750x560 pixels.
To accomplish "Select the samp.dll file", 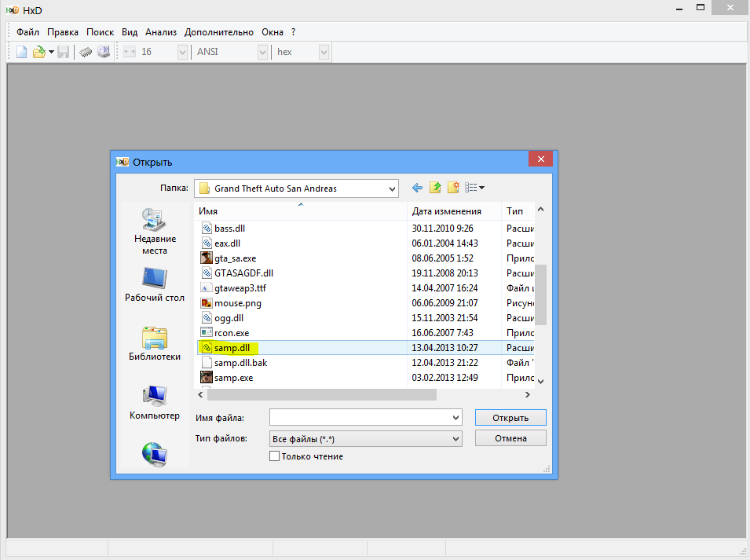I will (x=232, y=348).
